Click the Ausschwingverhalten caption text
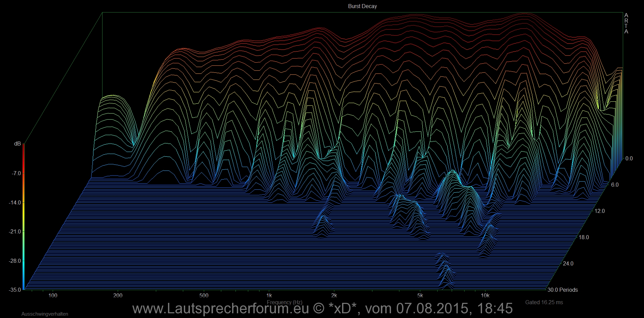 (45, 314)
